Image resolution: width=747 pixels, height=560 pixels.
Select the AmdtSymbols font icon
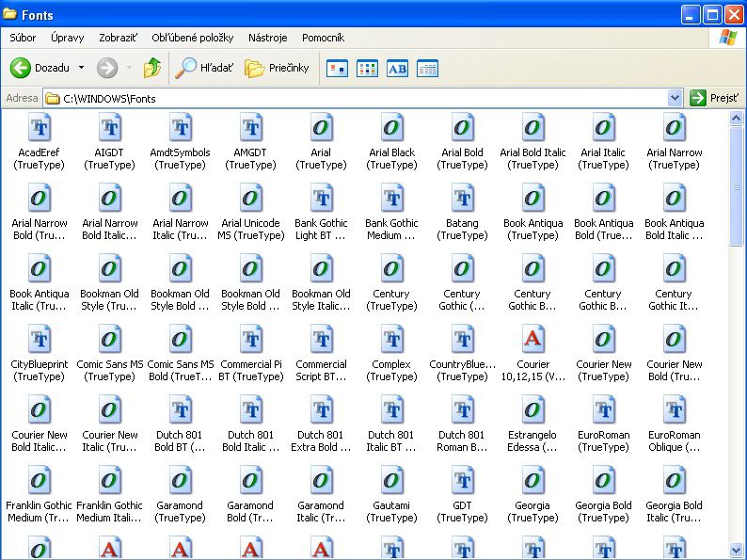pyautogui.click(x=181, y=127)
